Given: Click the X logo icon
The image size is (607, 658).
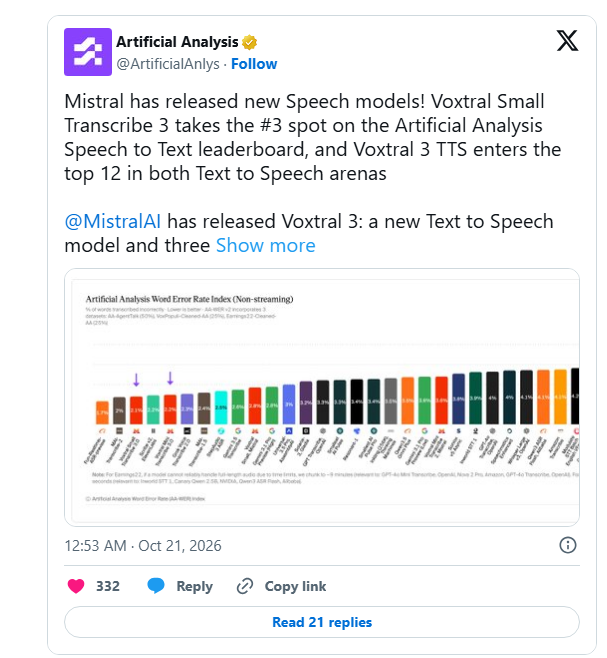Looking at the screenshot, I should (567, 41).
